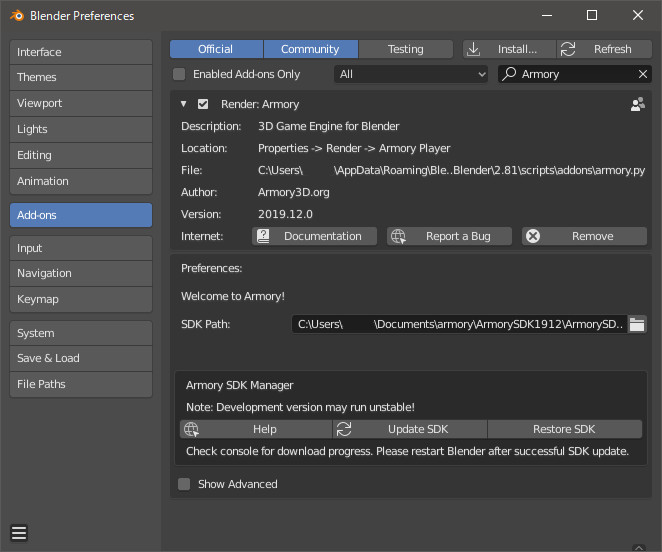This screenshot has width=662, height=552.
Task: Open the hamburger preferences menu
Action: pos(19,533)
